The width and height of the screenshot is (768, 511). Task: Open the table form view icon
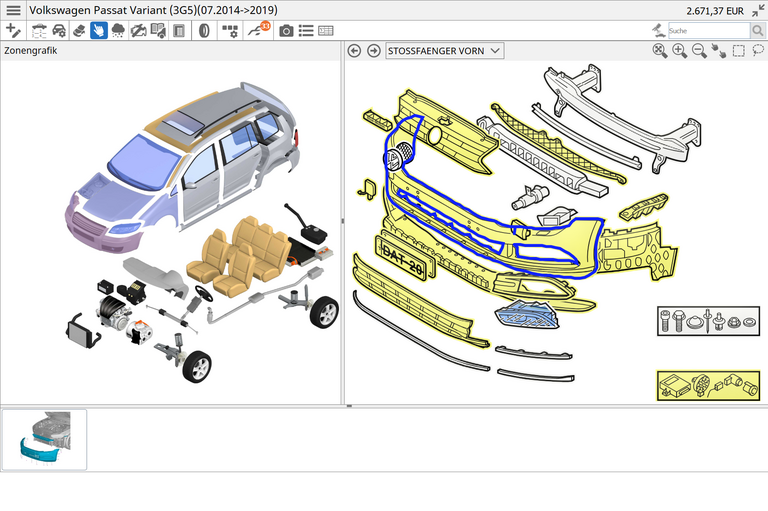pyautogui.click(x=326, y=31)
